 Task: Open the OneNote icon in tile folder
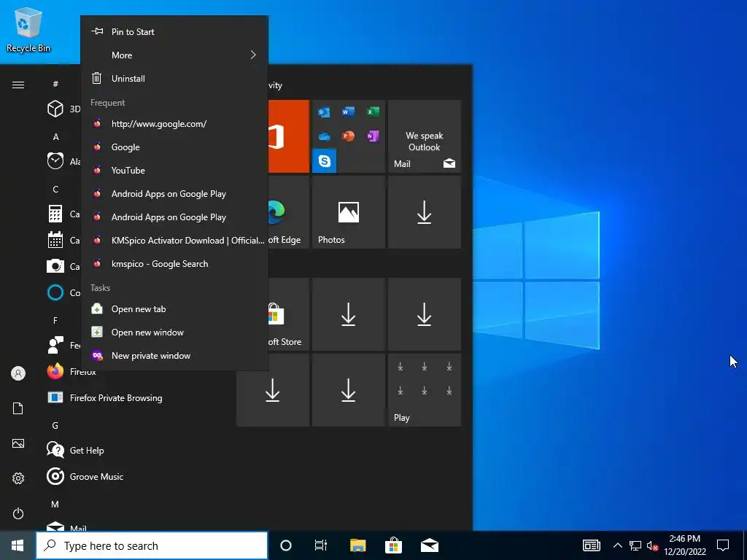click(373, 136)
